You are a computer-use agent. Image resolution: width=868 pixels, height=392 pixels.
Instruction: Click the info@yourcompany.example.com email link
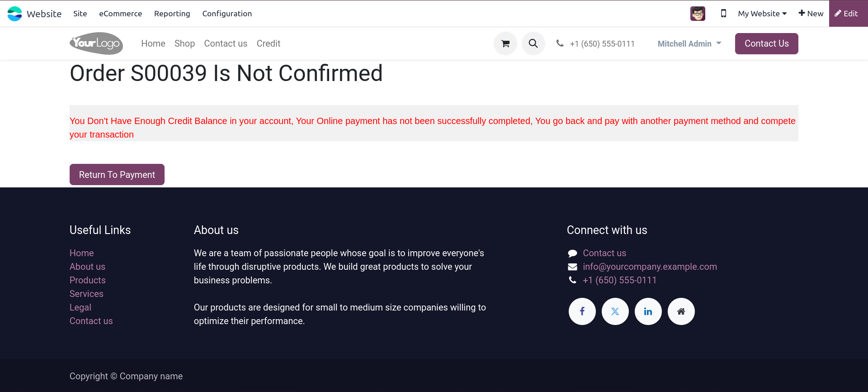tap(650, 267)
